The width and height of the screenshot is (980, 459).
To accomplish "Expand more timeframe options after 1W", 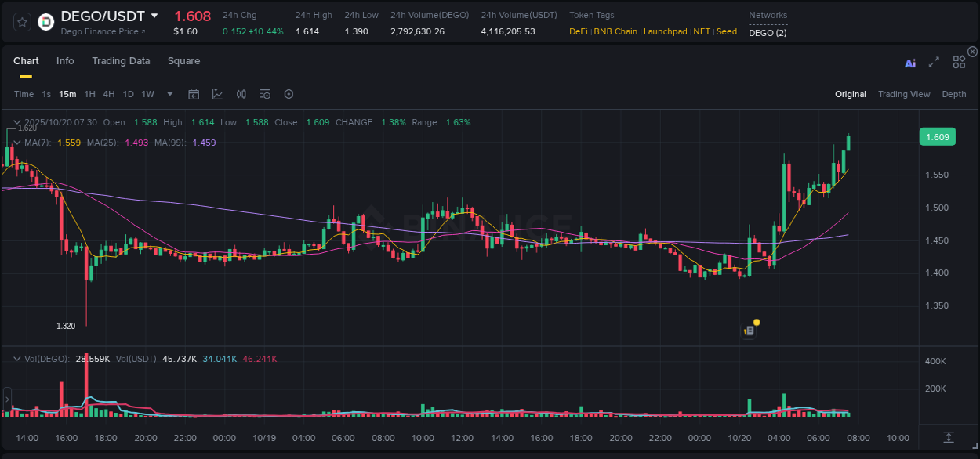I will [x=169, y=93].
